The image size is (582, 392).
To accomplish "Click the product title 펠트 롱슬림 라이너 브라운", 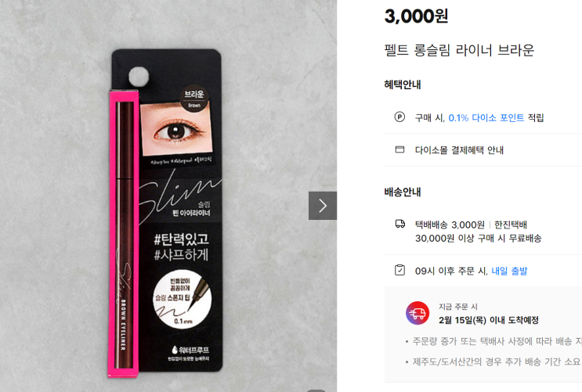I will click(459, 50).
